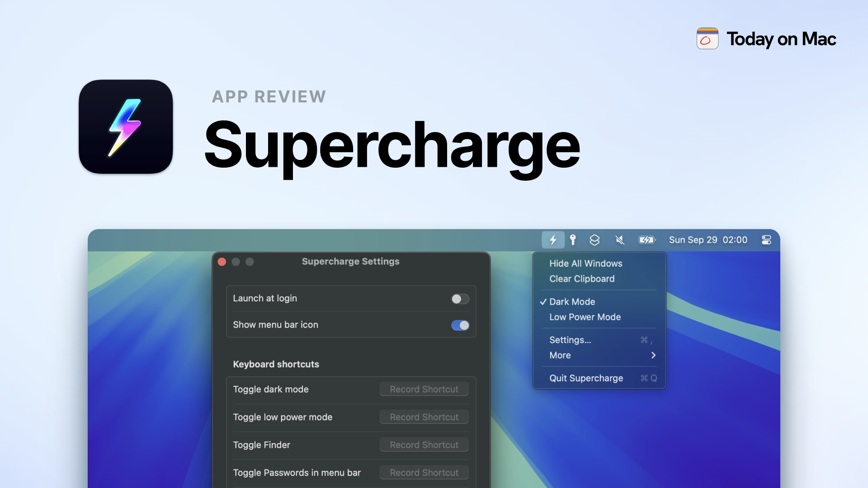Click the battery charging icon in menu bar
868x488 pixels.
click(646, 240)
